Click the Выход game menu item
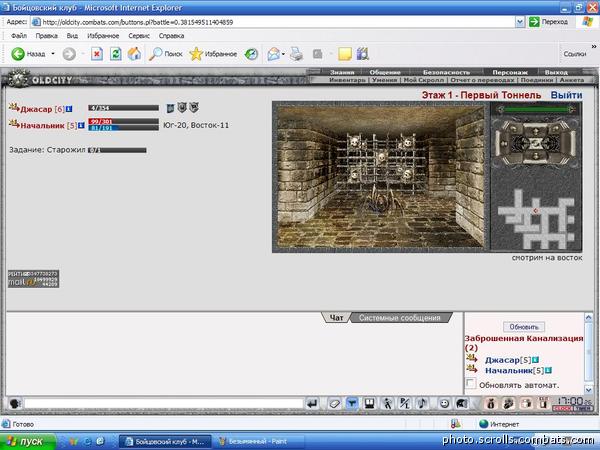Viewport: 600px width, 450px height. (x=556, y=72)
